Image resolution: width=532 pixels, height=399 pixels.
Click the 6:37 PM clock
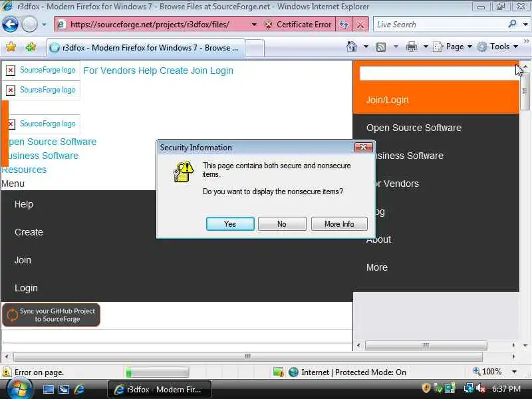pos(506,389)
